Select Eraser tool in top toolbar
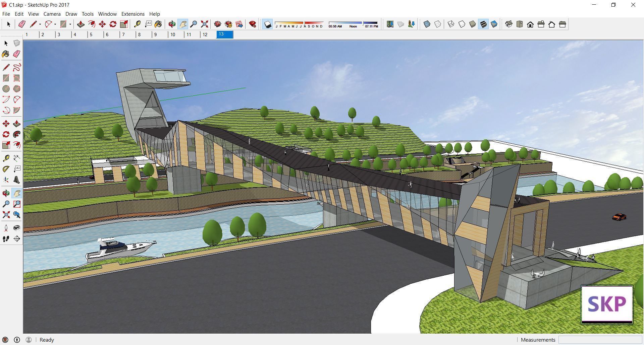This screenshot has width=644, height=345. [22, 24]
